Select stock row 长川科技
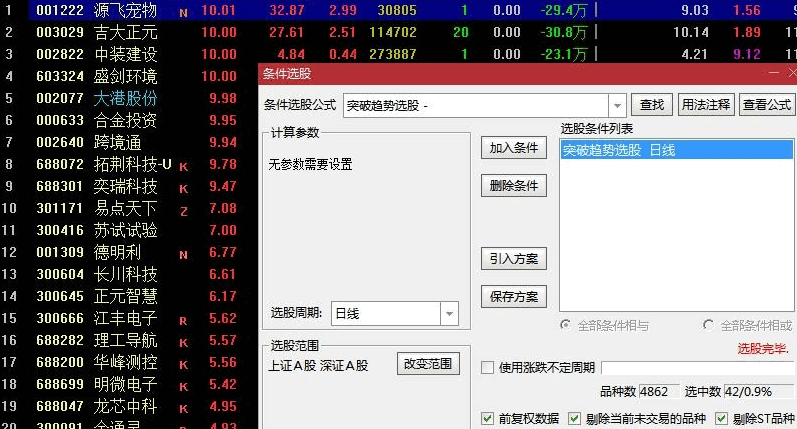This screenshot has width=797, height=429. point(126,274)
